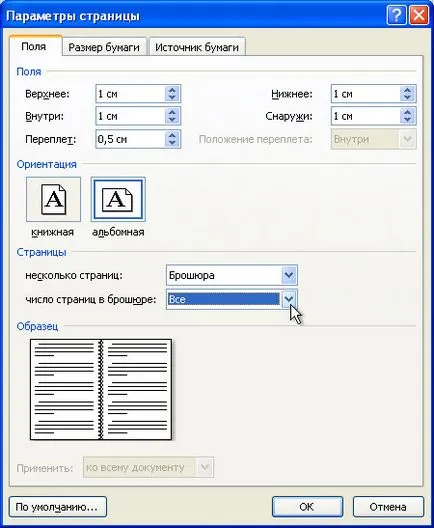This screenshot has width=434, height=528.
Task: Decrease the Нижнее margin with down arrow
Action: (x=407, y=97)
